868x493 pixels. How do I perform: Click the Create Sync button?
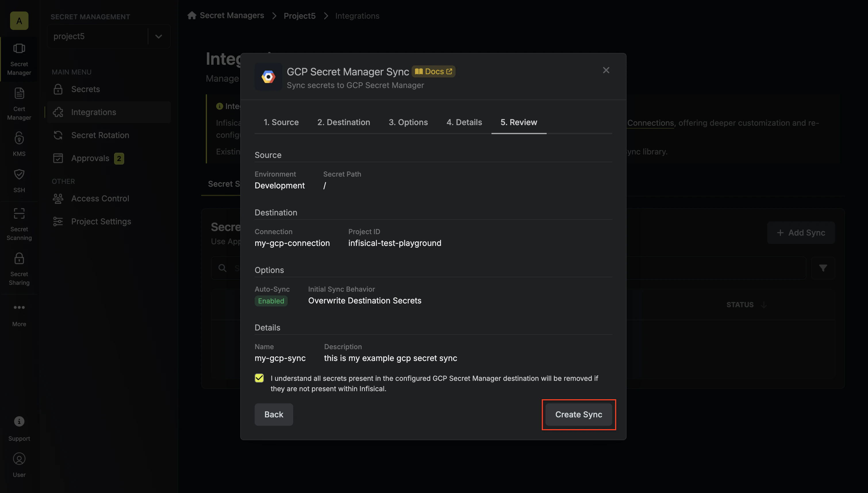tap(579, 414)
